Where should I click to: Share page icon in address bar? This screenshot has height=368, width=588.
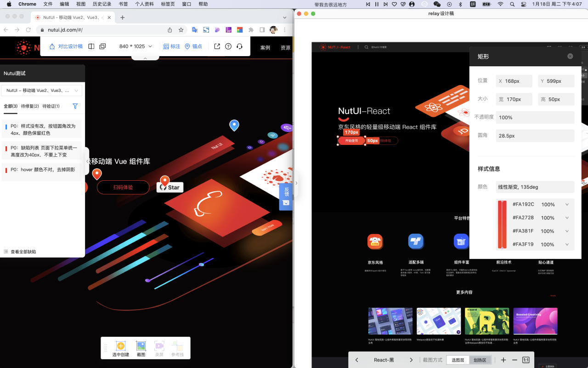(170, 30)
